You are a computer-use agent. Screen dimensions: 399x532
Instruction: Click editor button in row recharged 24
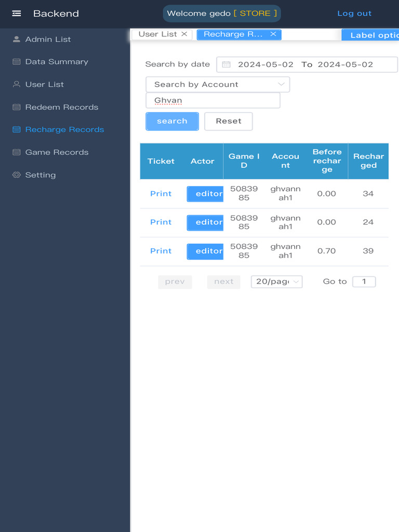coord(205,222)
